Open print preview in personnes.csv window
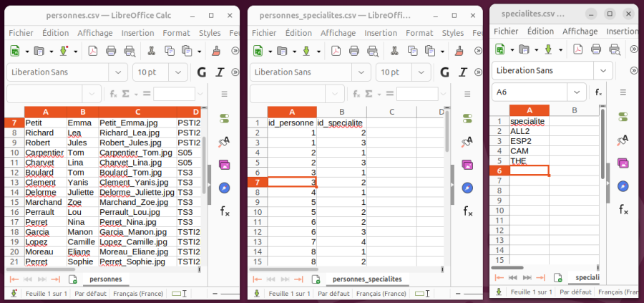The height and width of the screenshot is (303, 644). [130, 51]
